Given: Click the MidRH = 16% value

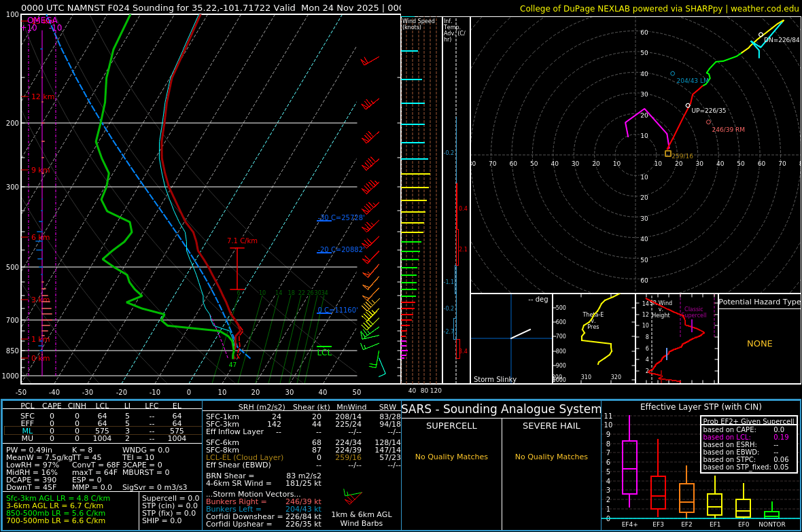Looking at the screenshot, I should point(32,472).
